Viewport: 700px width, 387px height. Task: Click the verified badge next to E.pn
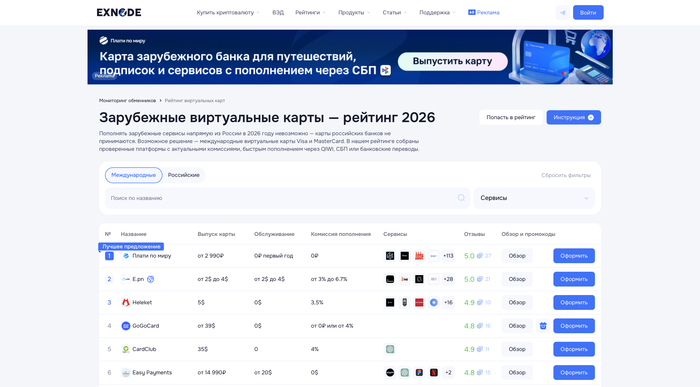coord(150,279)
